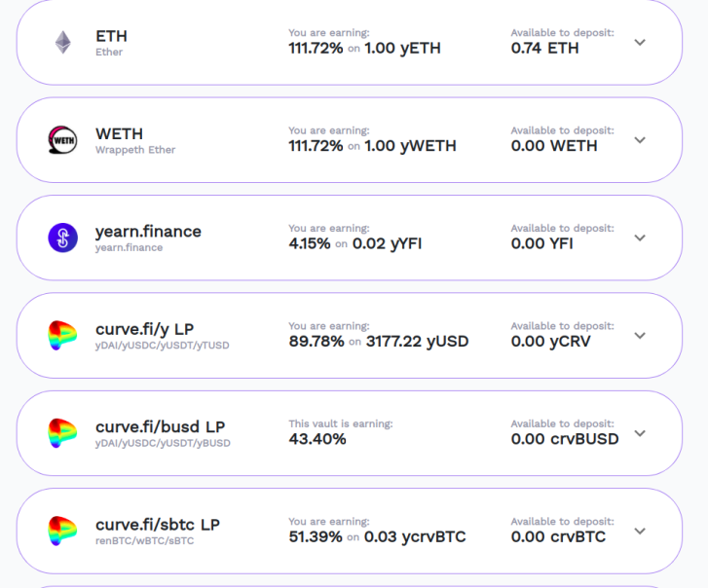The height and width of the screenshot is (588, 708).
Task: Select the ETH vault title
Action: [x=112, y=36]
